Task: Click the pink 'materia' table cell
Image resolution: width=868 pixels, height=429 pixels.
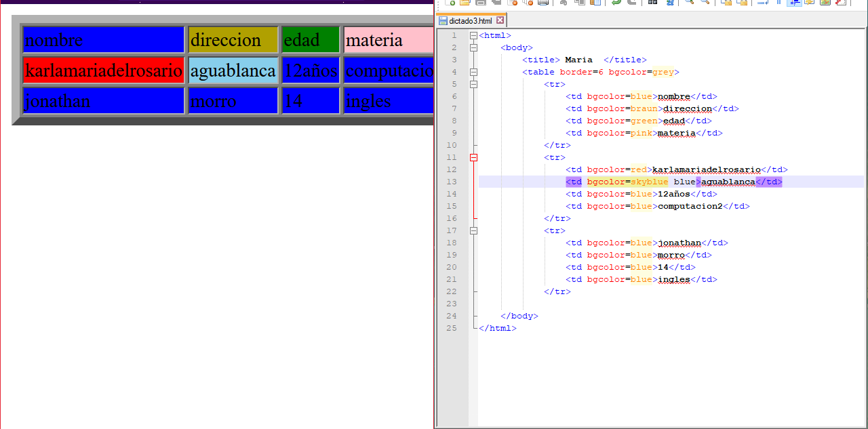Action: tap(389, 39)
